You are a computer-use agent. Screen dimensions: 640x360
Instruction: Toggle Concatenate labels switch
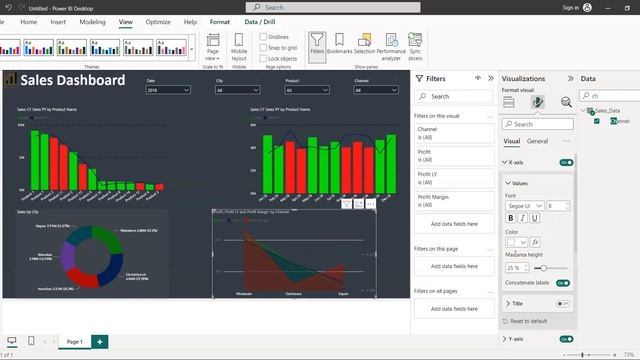563,283
